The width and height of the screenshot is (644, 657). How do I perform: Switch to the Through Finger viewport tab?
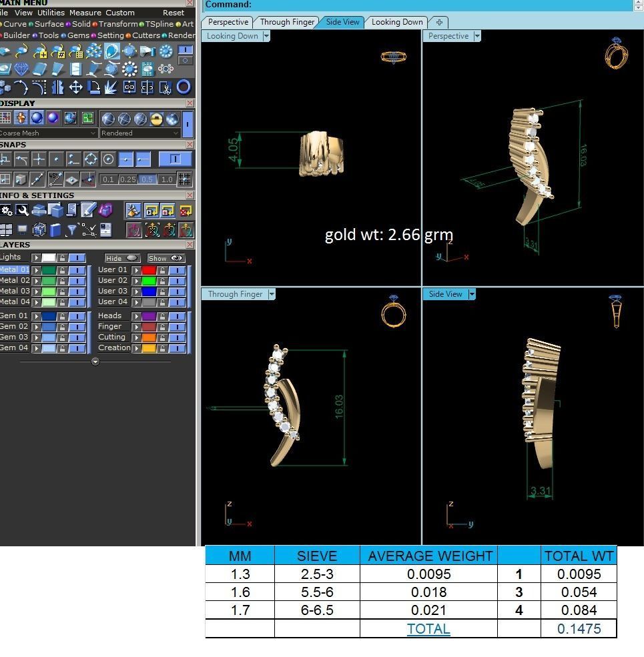tap(287, 22)
